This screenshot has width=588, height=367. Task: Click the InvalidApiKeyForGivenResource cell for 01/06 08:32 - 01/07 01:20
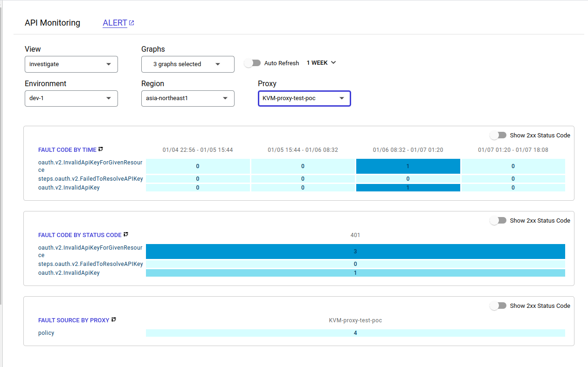click(x=408, y=166)
